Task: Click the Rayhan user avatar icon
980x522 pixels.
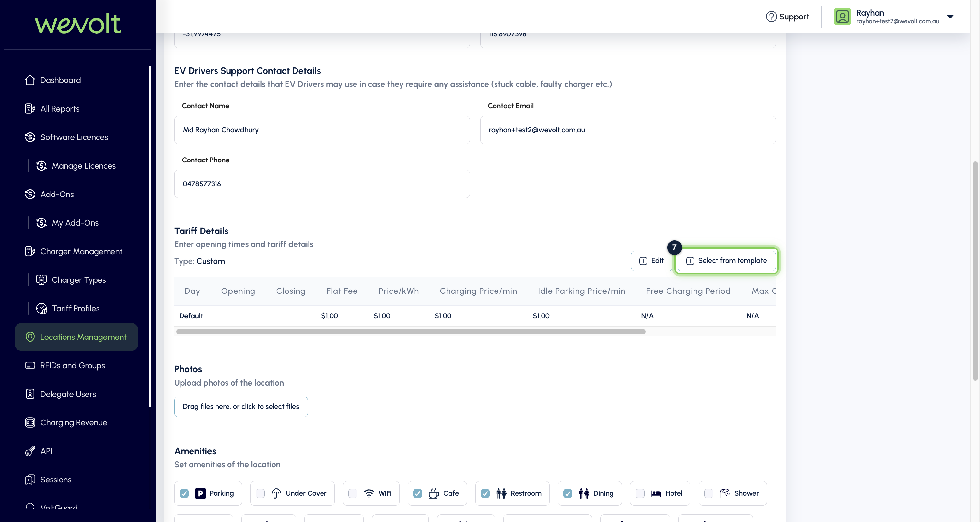Action: (842, 17)
